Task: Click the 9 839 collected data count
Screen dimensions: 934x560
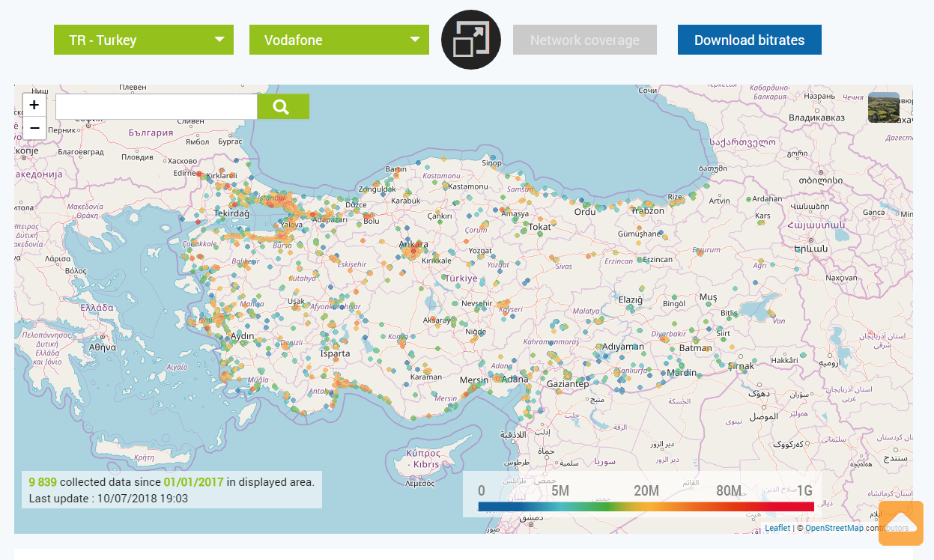Action: (43, 481)
